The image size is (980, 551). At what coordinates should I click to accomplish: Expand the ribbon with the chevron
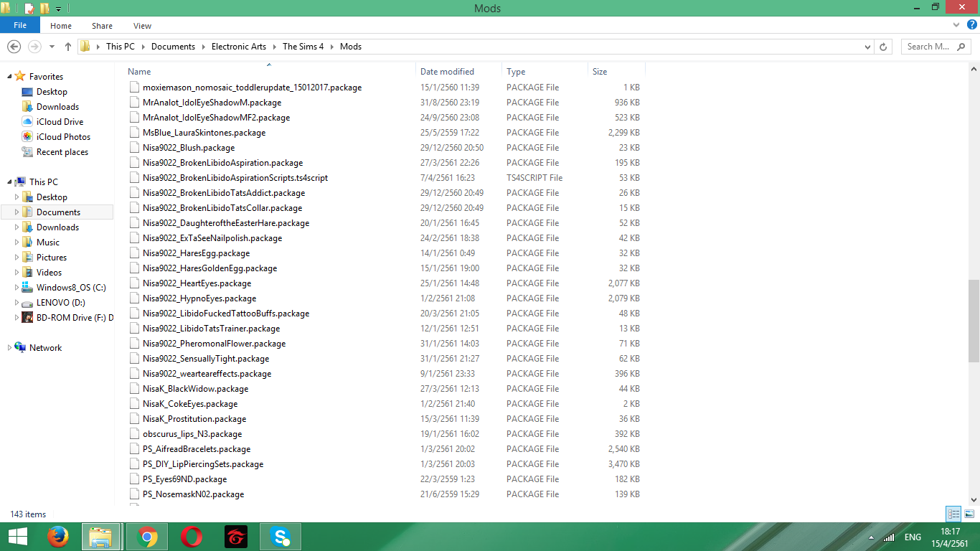956,25
